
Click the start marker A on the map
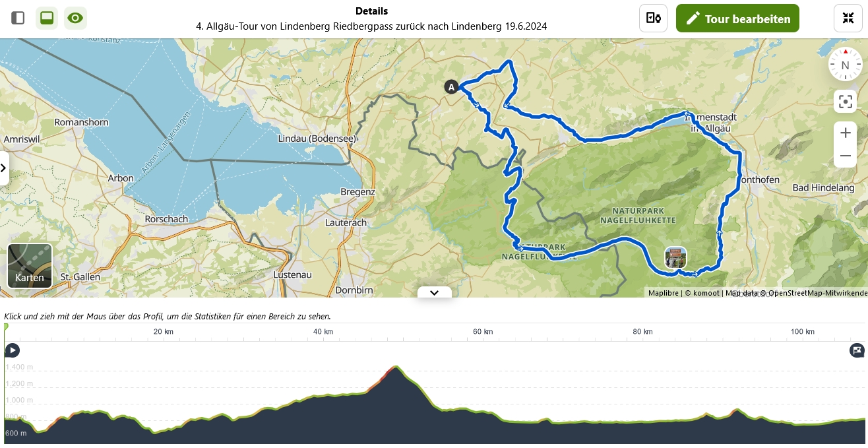(x=451, y=87)
